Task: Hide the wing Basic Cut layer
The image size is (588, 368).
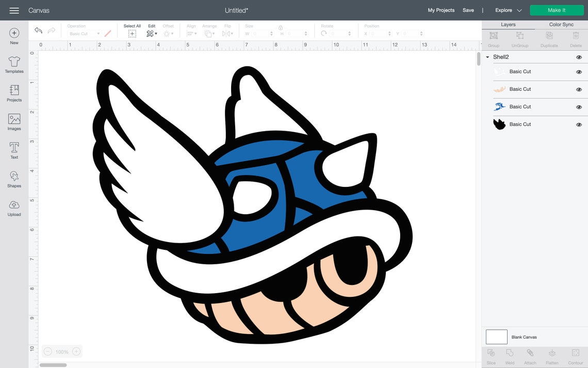Action: [579, 72]
